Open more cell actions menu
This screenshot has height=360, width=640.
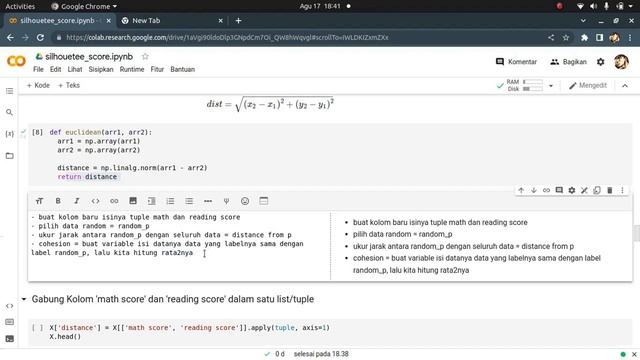pos(622,190)
